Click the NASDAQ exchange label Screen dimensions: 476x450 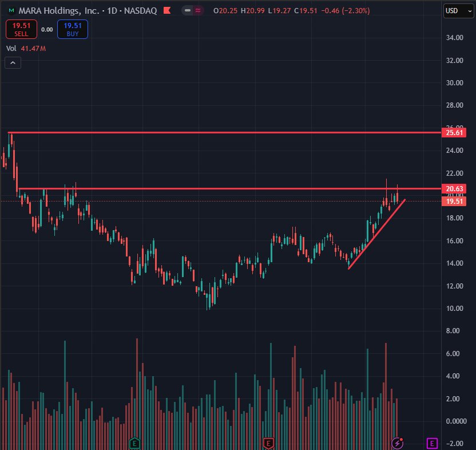141,11
